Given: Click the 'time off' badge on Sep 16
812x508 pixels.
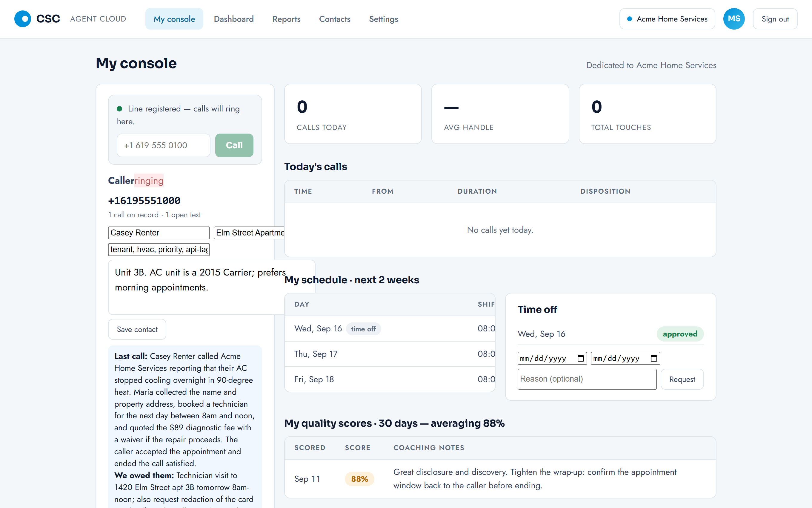Looking at the screenshot, I should click(363, 329).
